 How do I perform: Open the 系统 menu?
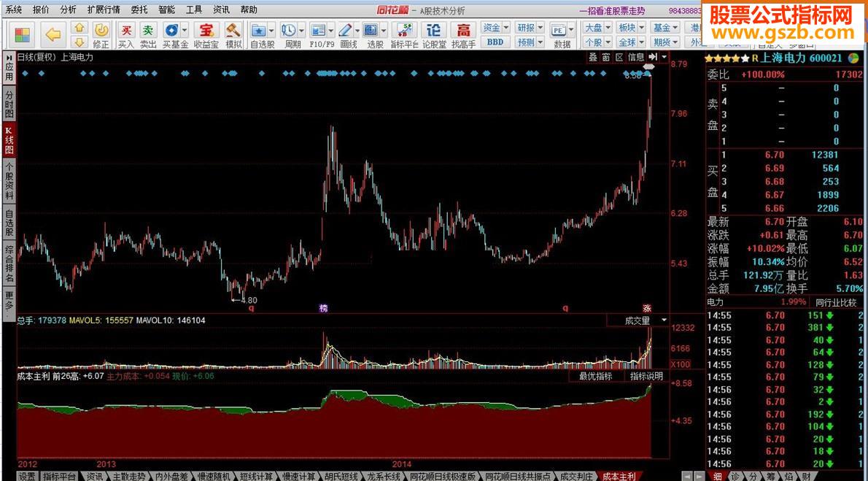14,9
